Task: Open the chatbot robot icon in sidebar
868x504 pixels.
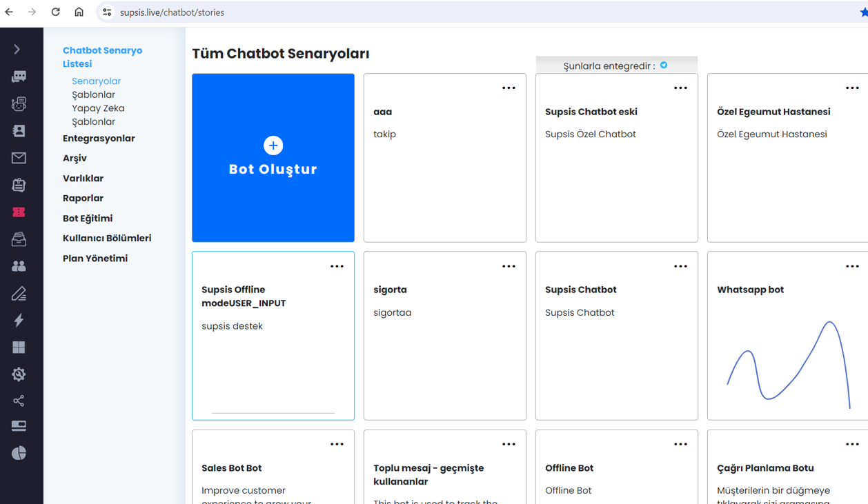Action: click(19, 103)
